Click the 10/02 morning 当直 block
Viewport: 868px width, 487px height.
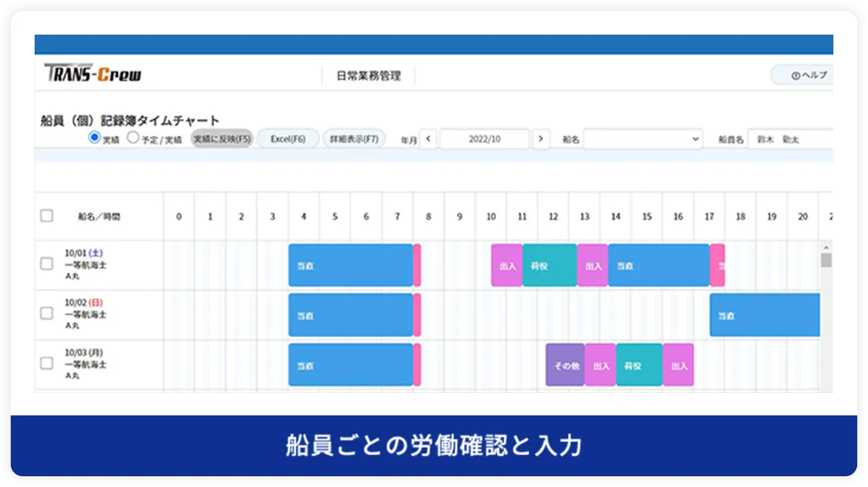[351, 315]
